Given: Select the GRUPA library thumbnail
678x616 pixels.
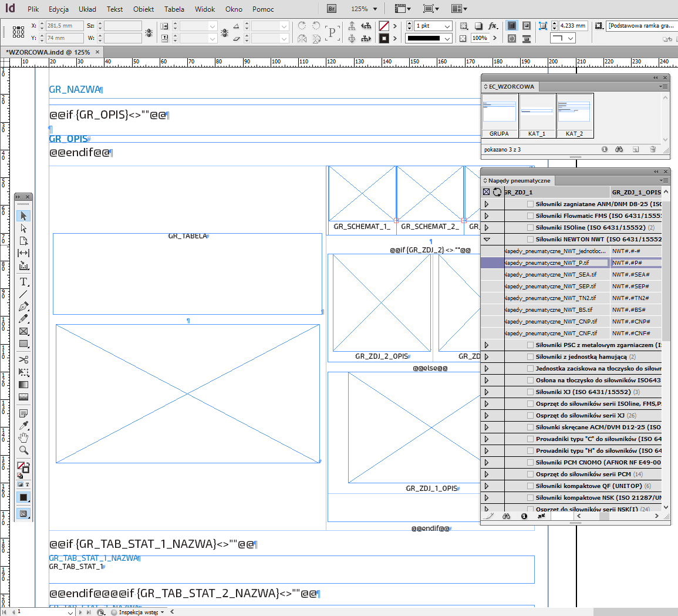Looking at the screenshot, I should tap(500, 116).
